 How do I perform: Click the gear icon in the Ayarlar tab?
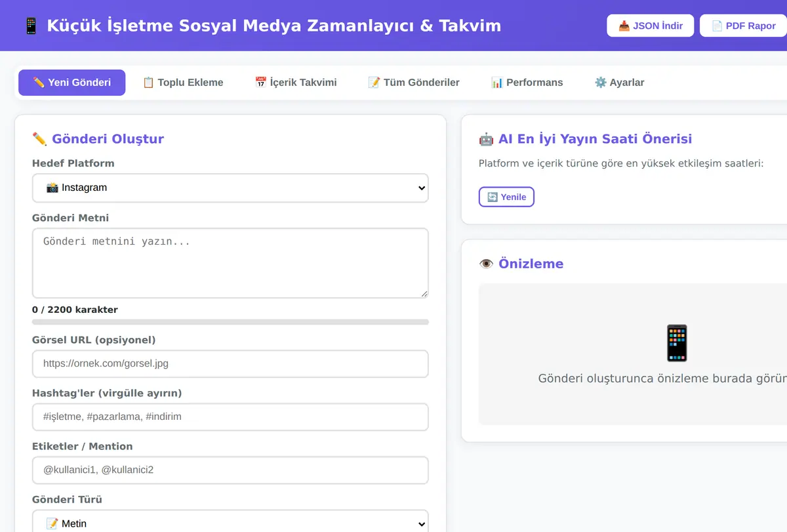[x=600, y=83]
